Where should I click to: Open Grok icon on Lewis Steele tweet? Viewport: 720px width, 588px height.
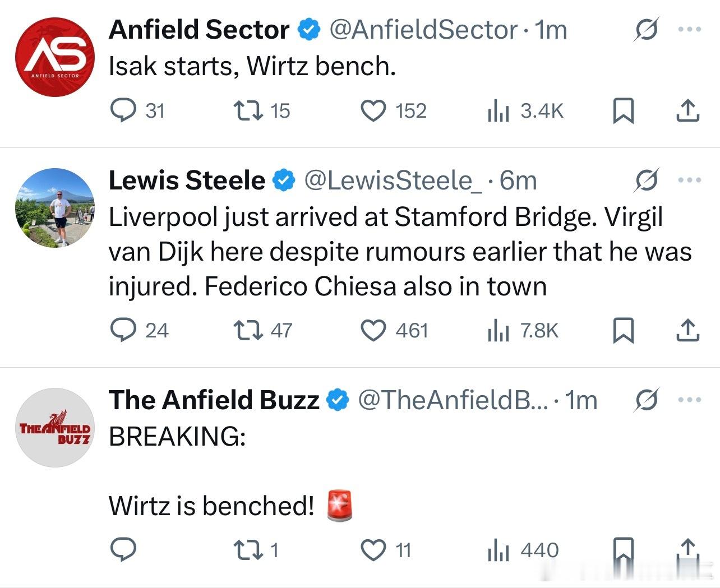645,180
